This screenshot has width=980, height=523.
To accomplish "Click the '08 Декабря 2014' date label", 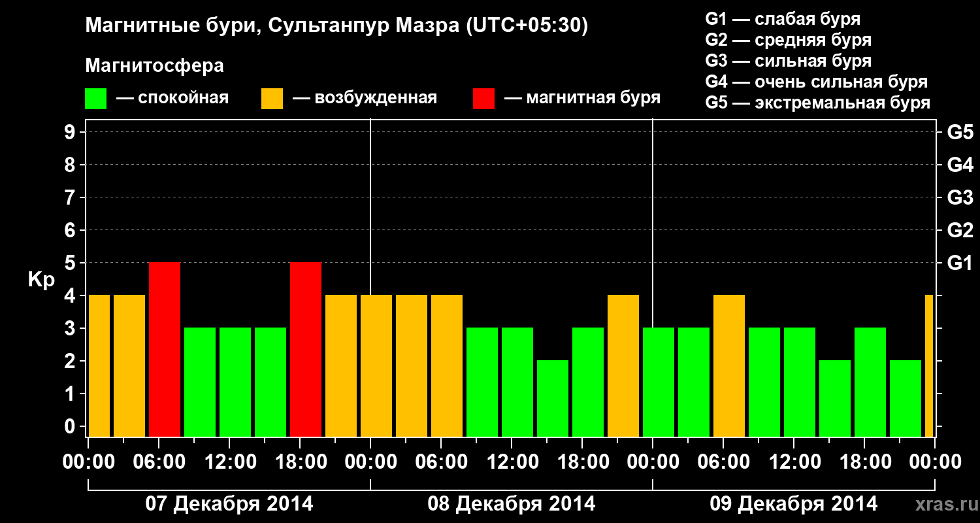I will (511, 504).
